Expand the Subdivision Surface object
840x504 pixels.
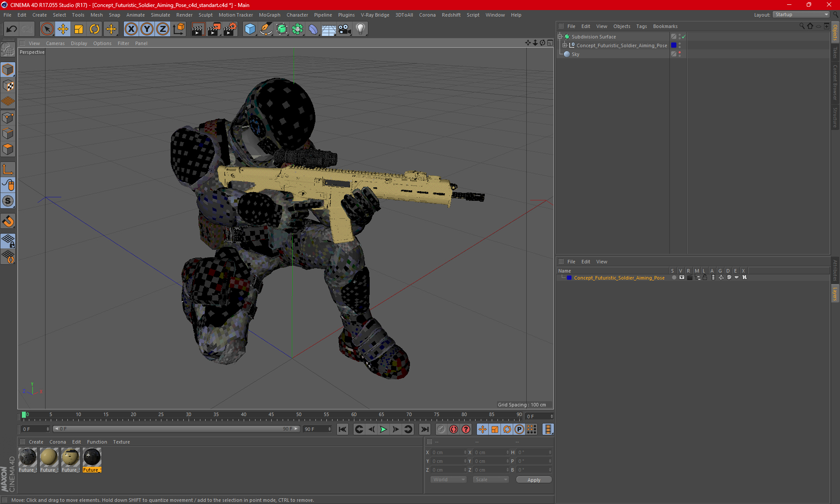tap(561, 37)
